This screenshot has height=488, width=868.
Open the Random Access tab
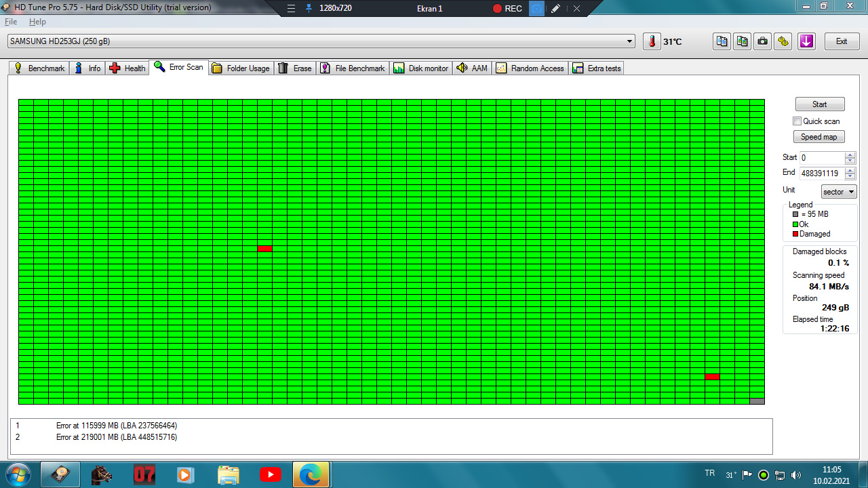[x=530, y=68]
